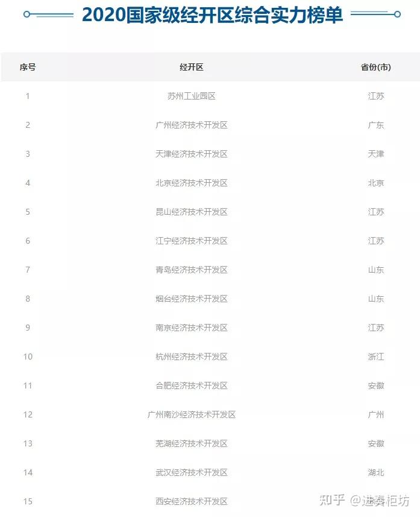420x517 pixels.
Task: Click the 经开区 column header
Action: coord(192,67)
